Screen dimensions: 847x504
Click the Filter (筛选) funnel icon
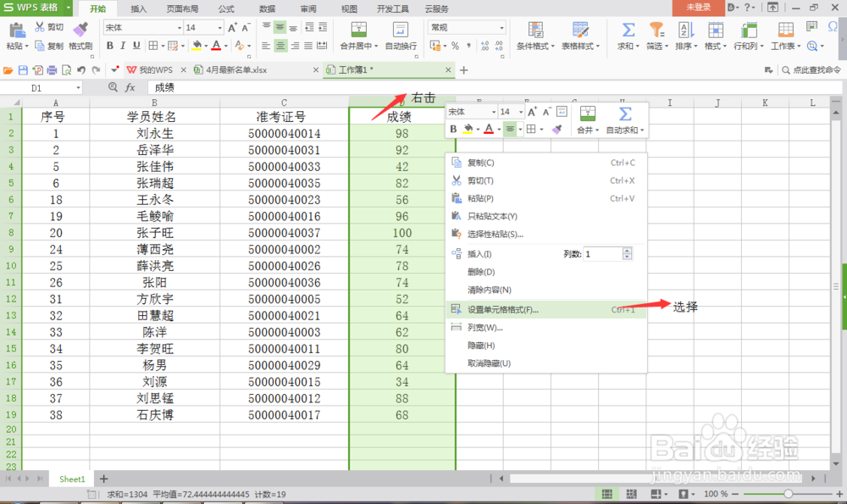pyautogui.click(x=656, y=30)
